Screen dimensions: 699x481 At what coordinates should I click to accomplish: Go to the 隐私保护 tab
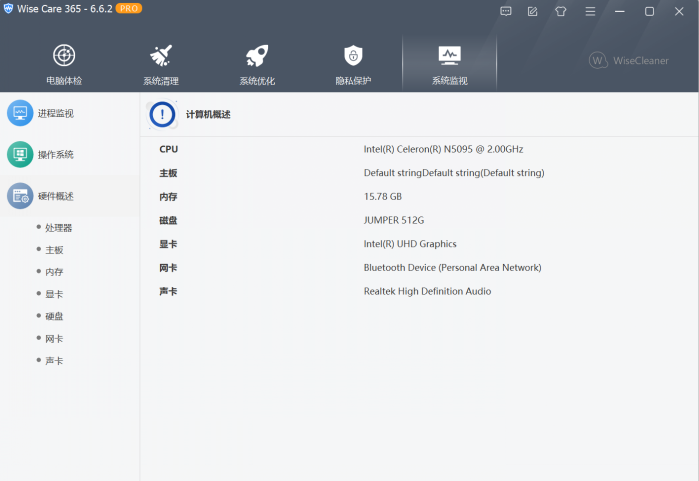pos(353,64)
